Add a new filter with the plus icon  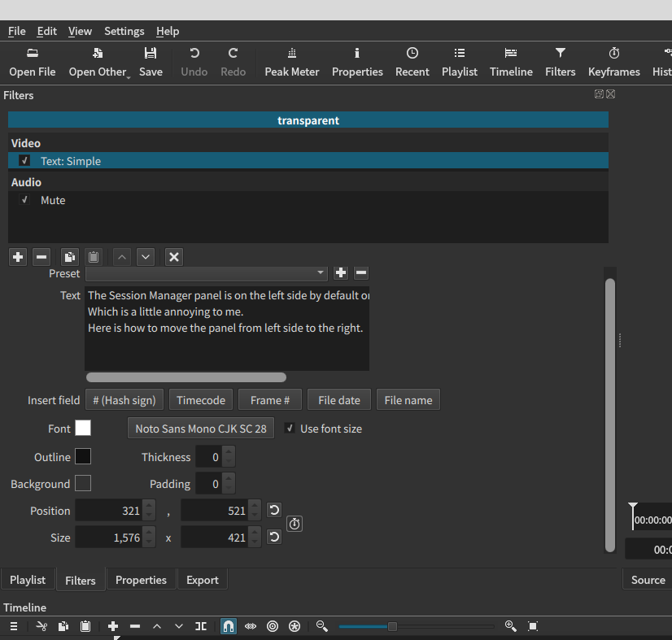(17, 256)
